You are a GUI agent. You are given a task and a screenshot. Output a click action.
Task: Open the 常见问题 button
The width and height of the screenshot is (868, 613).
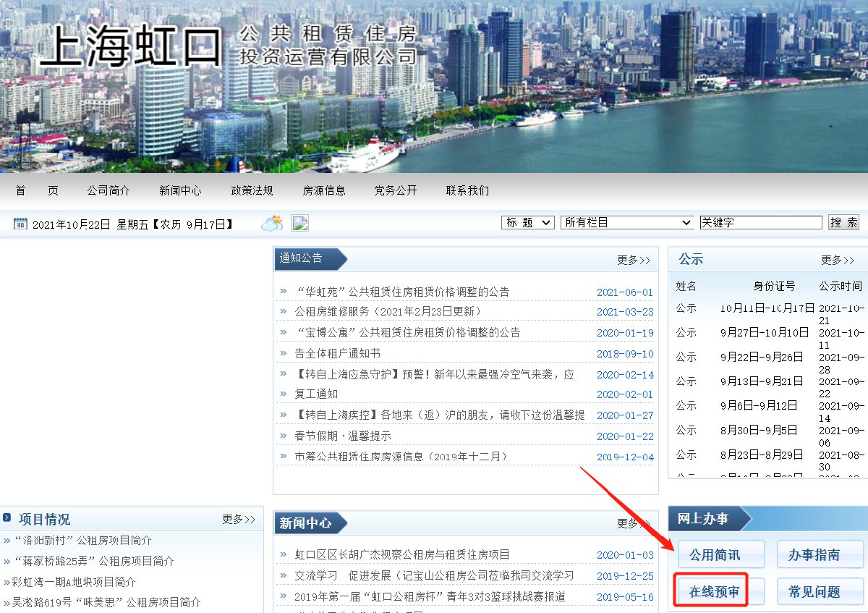click(814, 591)
